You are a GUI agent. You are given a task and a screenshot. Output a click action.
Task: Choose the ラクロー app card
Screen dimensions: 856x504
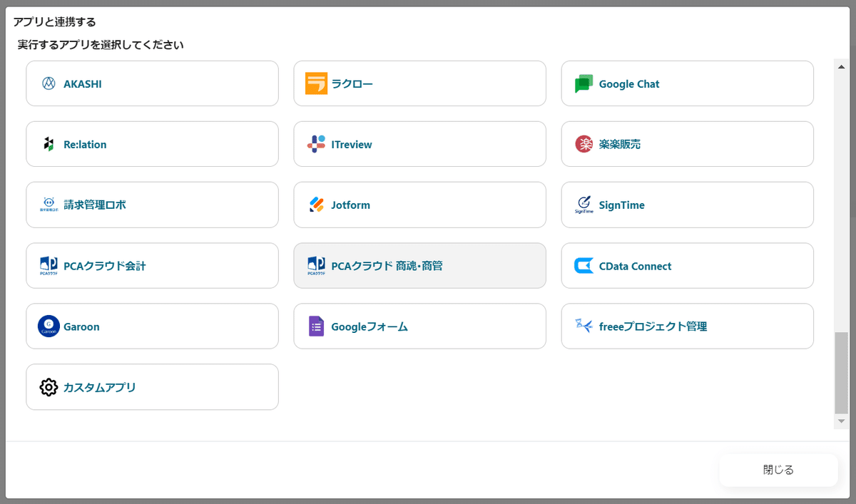(x=419, y=83)
